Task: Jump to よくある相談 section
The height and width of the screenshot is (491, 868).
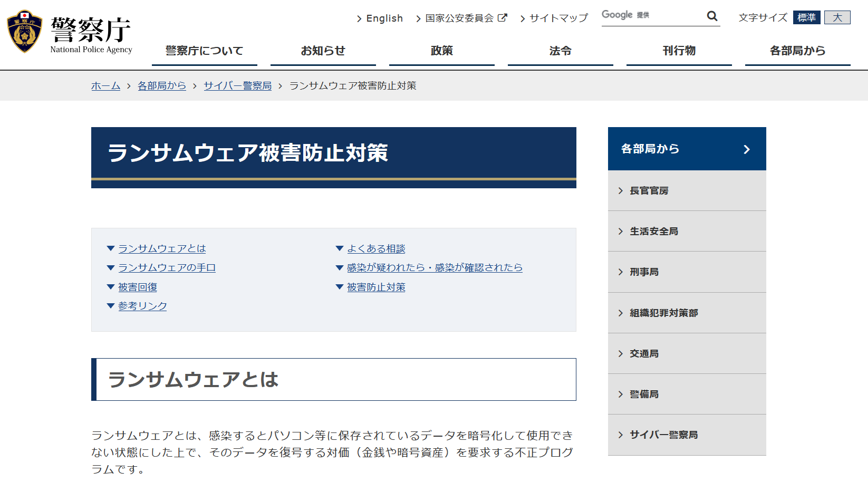Action: 376,248
